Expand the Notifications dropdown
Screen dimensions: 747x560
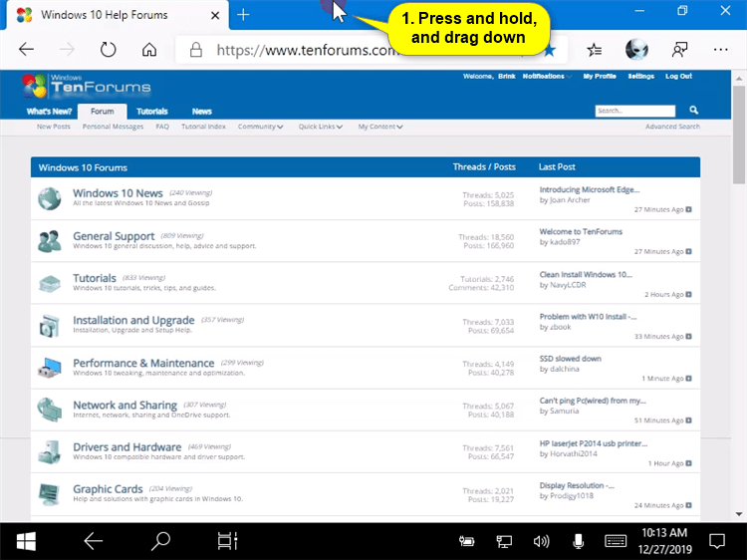pos(548,77)
